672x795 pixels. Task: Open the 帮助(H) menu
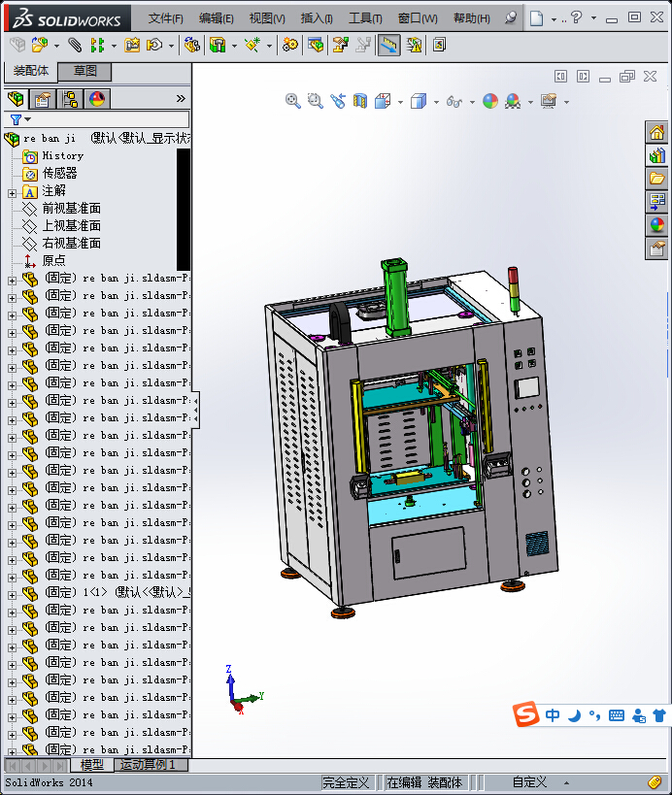point(471,18)
